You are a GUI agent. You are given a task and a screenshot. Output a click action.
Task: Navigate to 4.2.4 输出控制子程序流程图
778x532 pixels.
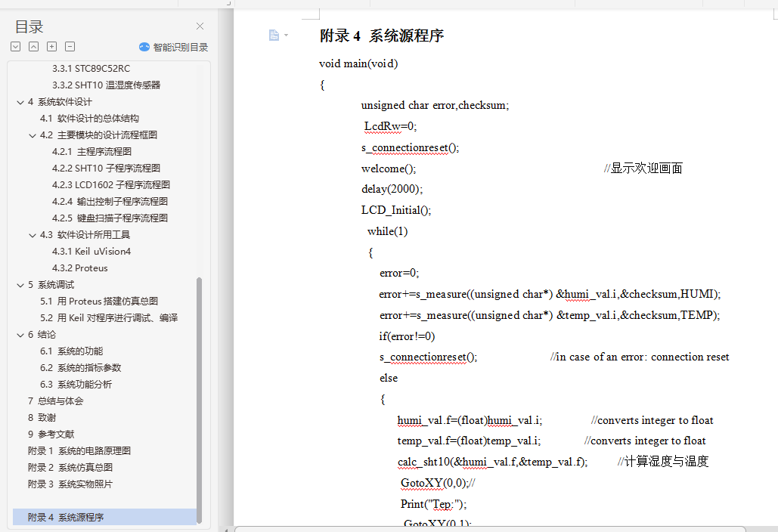coord(110,202)
